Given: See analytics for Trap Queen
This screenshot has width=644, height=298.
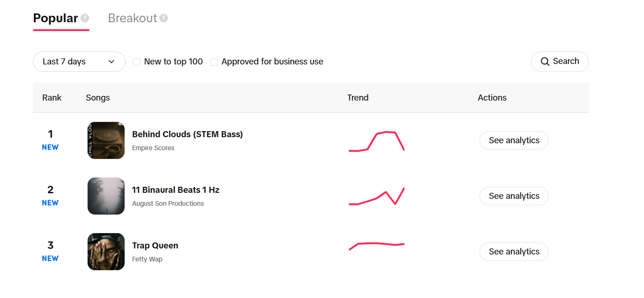Looking at the screenshot, I should pos(514,252).
